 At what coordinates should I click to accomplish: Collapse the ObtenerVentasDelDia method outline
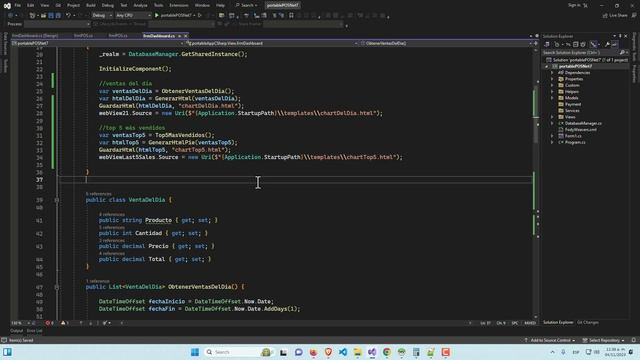tap(57, 287)
